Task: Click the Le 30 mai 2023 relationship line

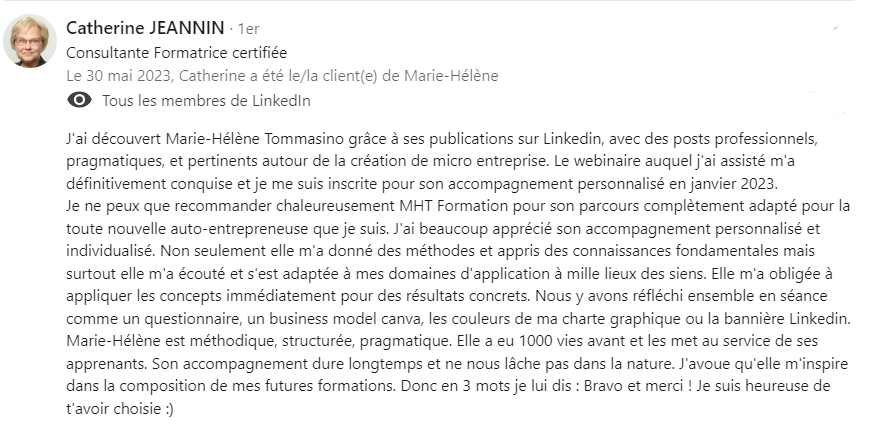Action: [x=282, y=75]
